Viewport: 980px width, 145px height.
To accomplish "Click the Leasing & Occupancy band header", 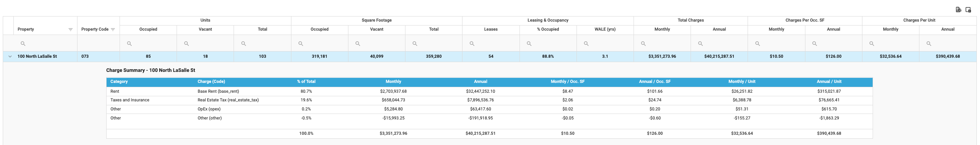I will 548,20.
